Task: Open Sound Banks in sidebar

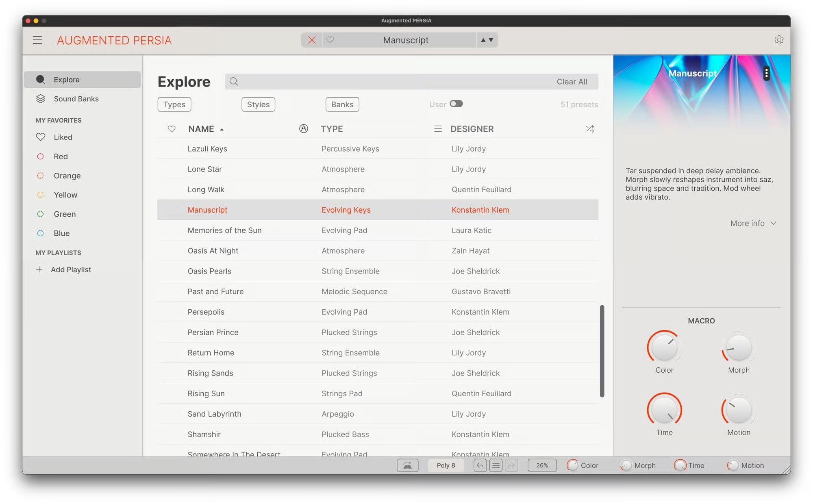Action: [76, 99]
